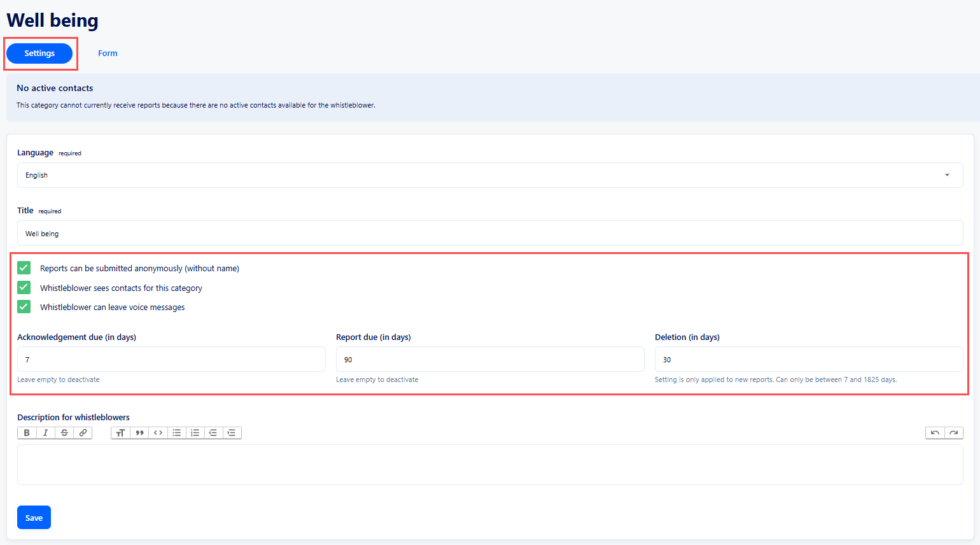Insert a hyperlink in the description
This screenshot has height=545, width=980.
(x=83, y=433)
